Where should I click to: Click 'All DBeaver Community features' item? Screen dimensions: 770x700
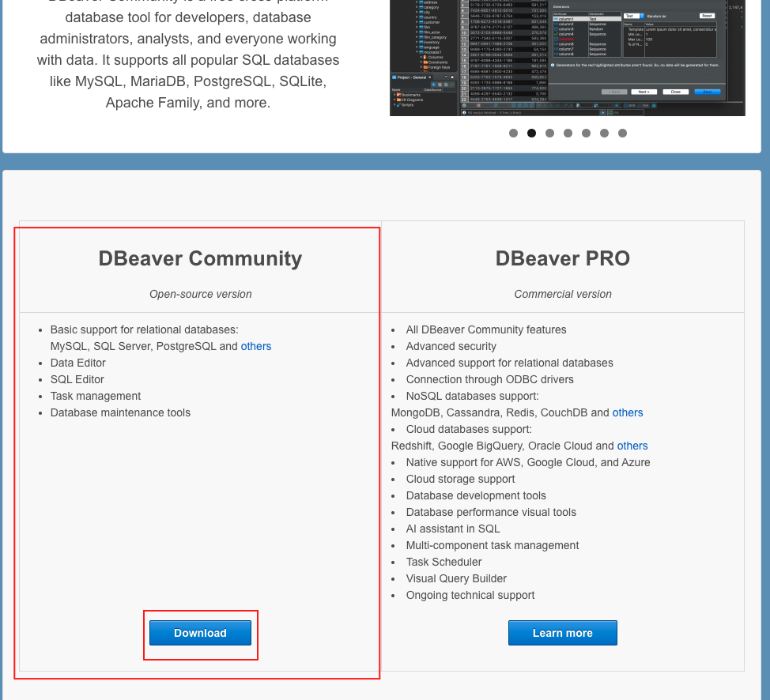[x=486, y=330]
